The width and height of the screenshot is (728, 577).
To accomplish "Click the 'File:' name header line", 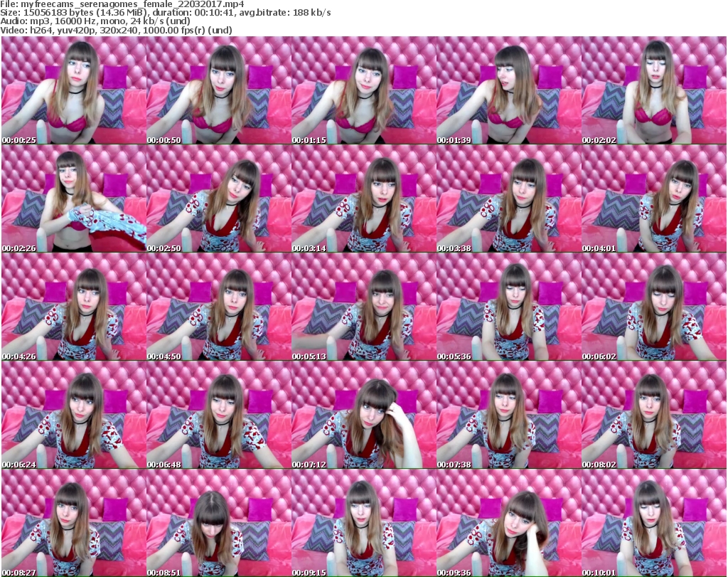I will 122,4.
